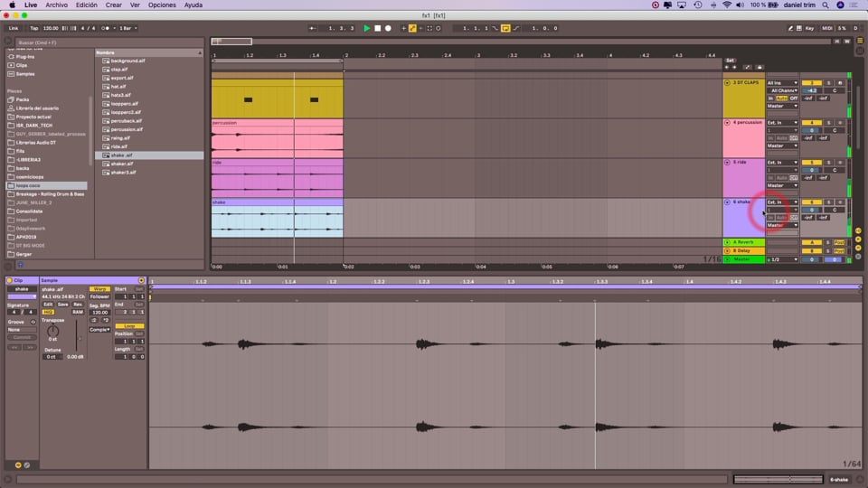
Task: Open Master track 1/2 output dropdown
Action: 782,259
